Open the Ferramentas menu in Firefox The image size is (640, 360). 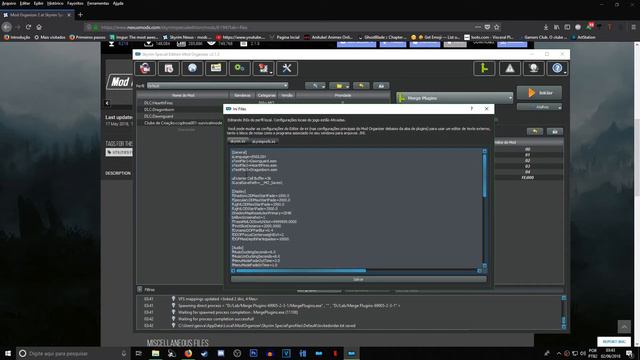(x=98, y=3)
